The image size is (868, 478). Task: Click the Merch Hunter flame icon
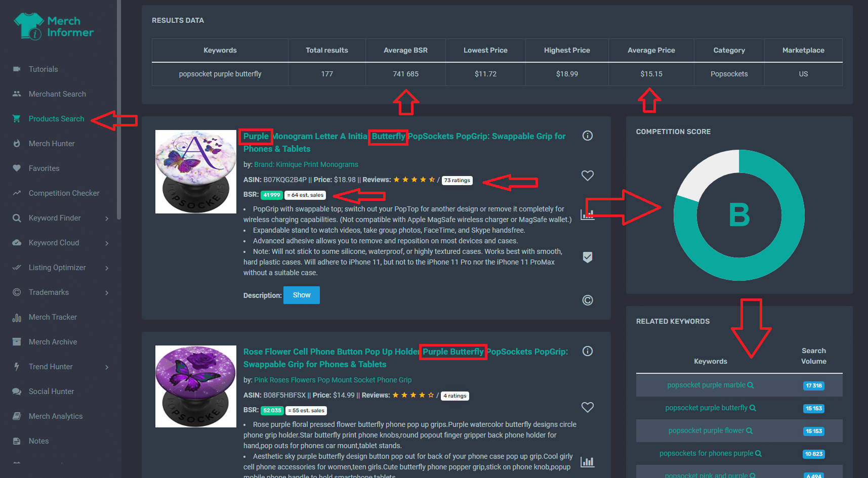tap(17, 143)
